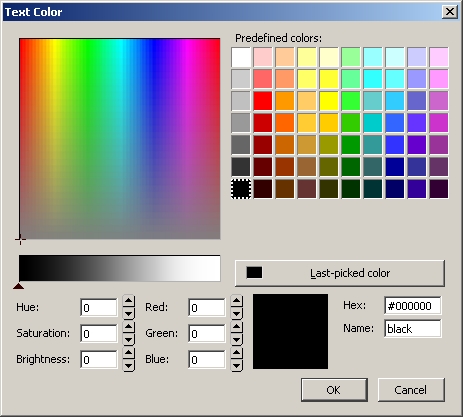Decrease the Blue value with down arrow

[237, 366]
